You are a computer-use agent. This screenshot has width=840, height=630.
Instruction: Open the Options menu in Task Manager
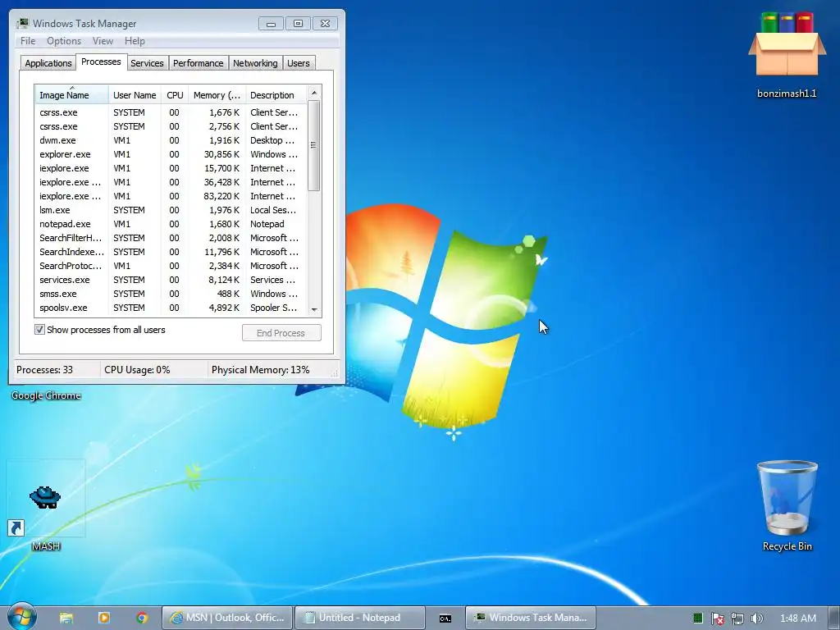64,41
